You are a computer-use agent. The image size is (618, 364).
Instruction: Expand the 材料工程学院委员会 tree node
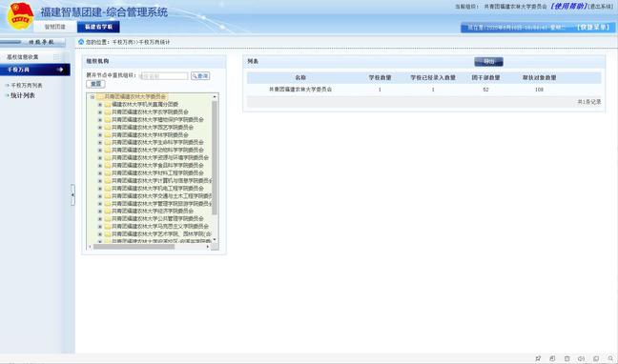[100, 172]
